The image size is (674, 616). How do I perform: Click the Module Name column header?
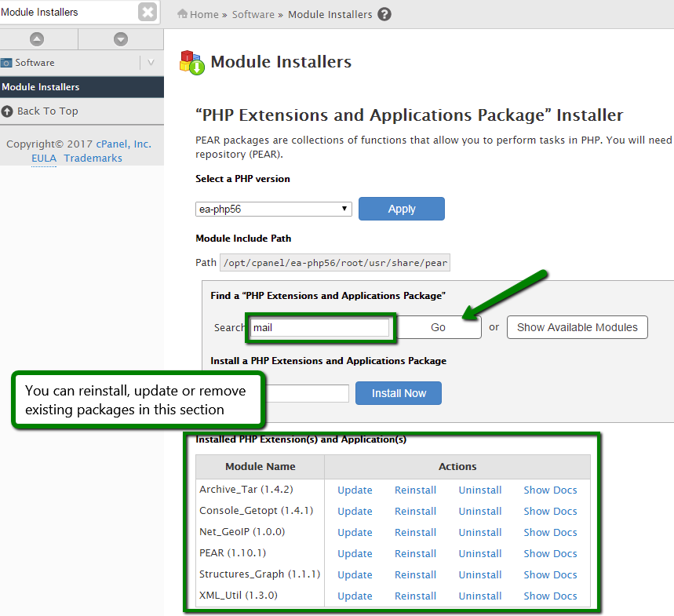click(x=260, y=467)
